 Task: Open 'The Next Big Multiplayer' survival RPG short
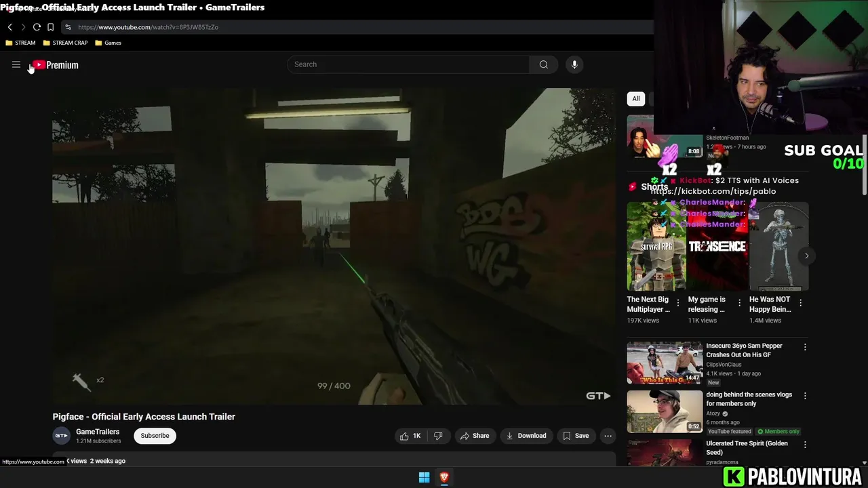(656, 246)
